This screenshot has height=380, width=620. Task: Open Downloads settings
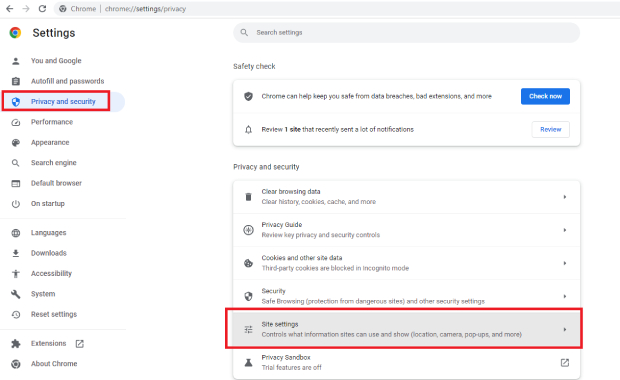click(x=49, y=253)
